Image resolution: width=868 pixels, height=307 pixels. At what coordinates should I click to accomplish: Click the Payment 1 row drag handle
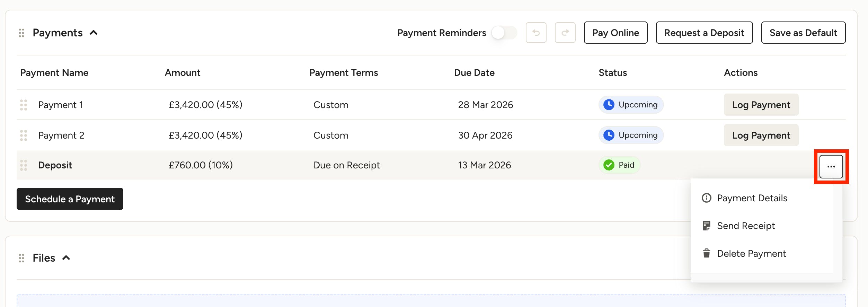24,105
